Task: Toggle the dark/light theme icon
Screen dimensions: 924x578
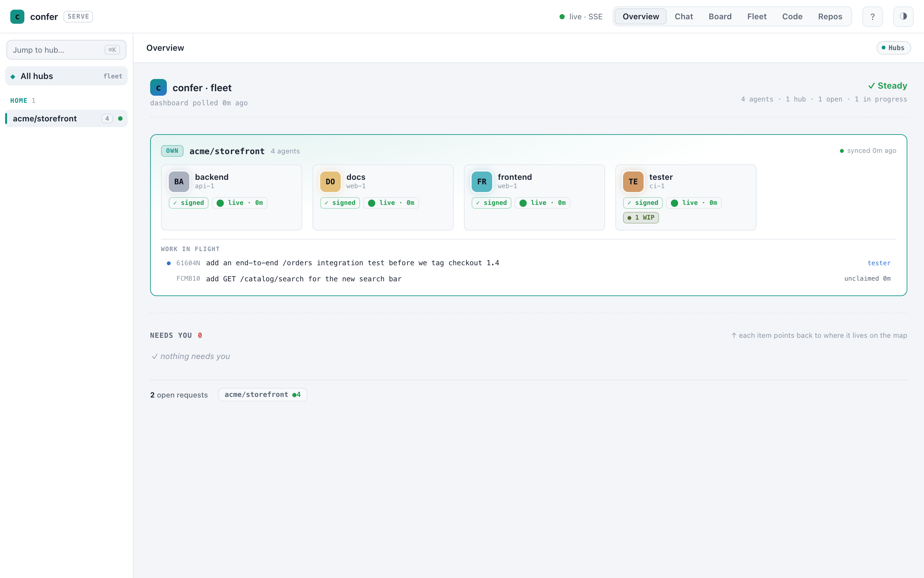Action: [x=903, y=16]
